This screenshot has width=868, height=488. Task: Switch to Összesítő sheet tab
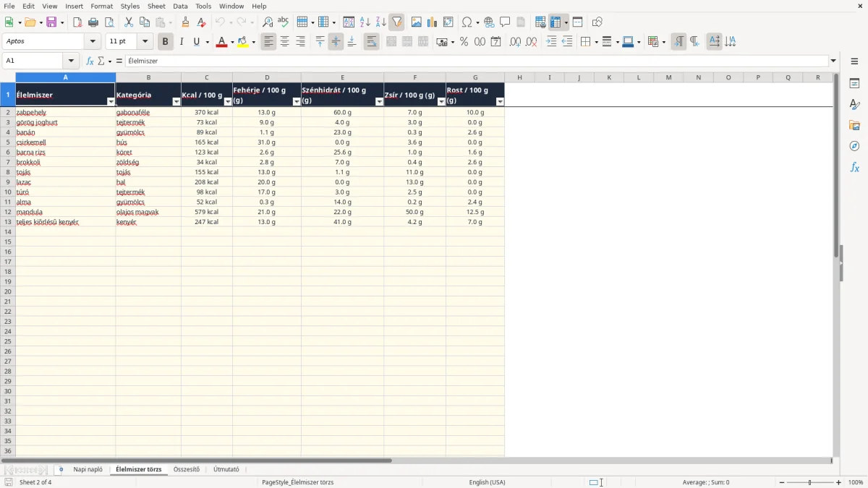point(187,469)
